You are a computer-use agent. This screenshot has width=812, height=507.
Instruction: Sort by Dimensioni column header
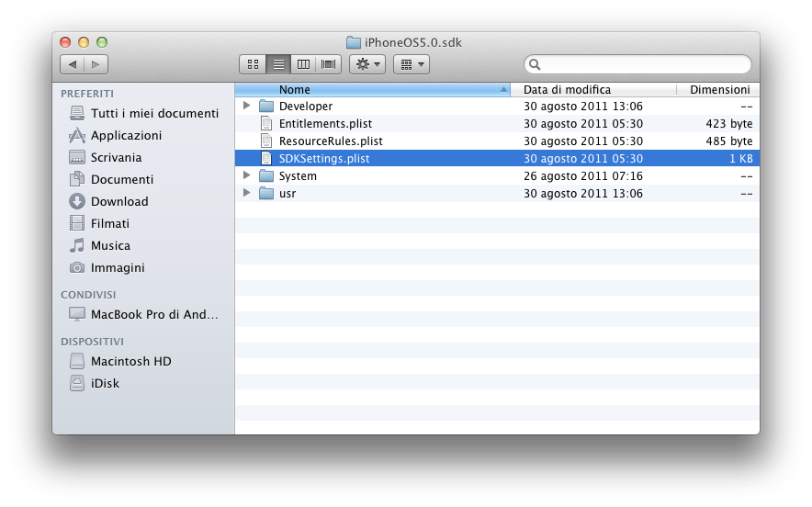pyautogui.click(x=719, y=90)
